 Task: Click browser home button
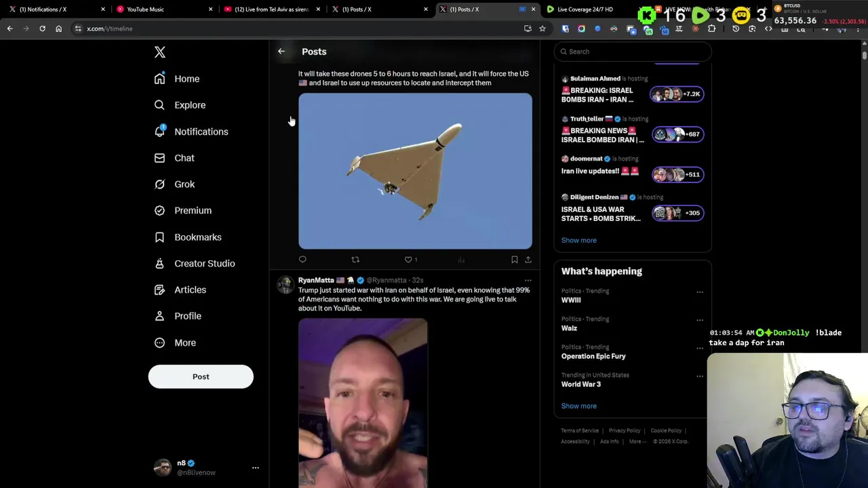point(58,28)
